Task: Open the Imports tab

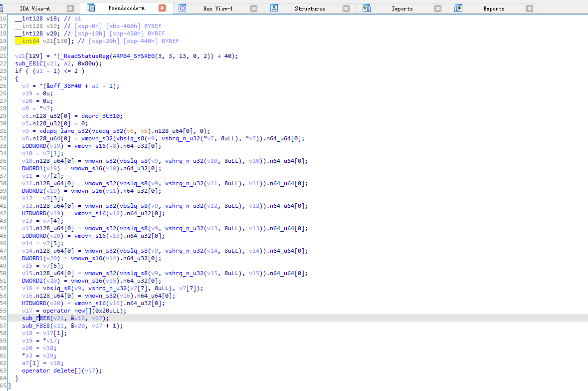Action: pos(402,8)
